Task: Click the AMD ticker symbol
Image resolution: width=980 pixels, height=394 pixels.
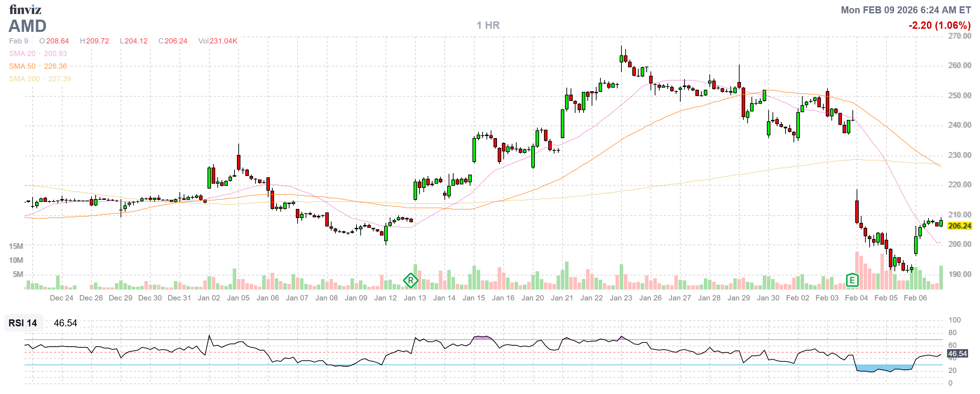Action: [x=27, y=26]
